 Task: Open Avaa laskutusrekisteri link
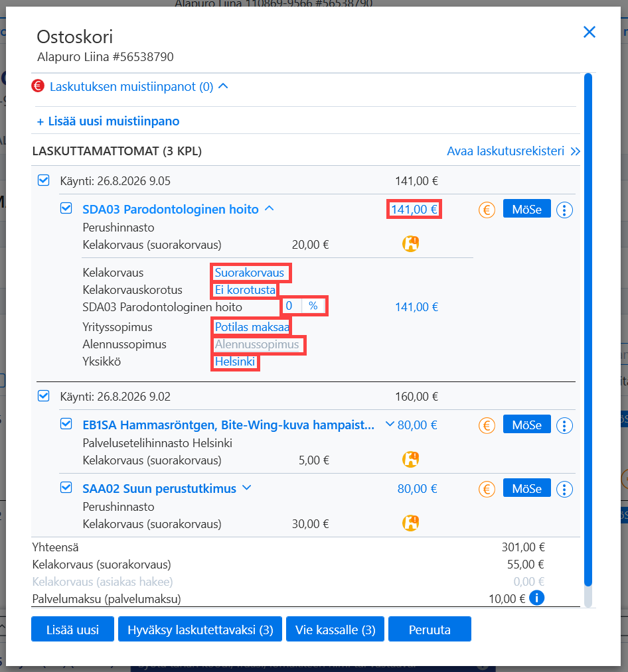click(x=513, y=151)
